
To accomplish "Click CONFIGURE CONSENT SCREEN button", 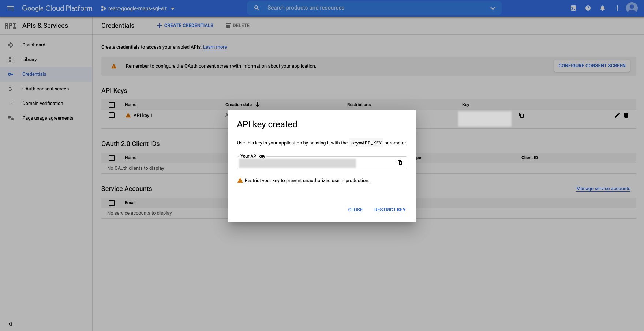I will coord(592,66).
